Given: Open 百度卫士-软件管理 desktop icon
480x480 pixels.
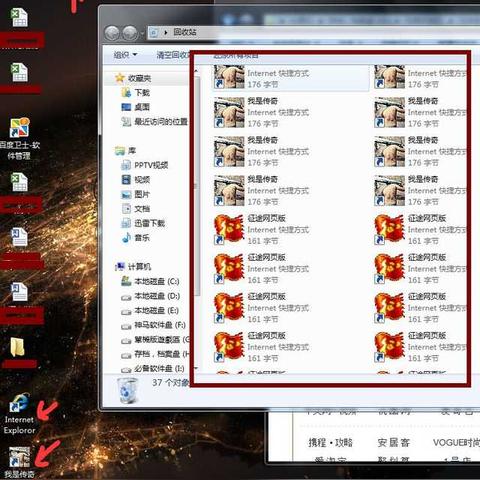Looking at the screenshot, I should 19,138.
